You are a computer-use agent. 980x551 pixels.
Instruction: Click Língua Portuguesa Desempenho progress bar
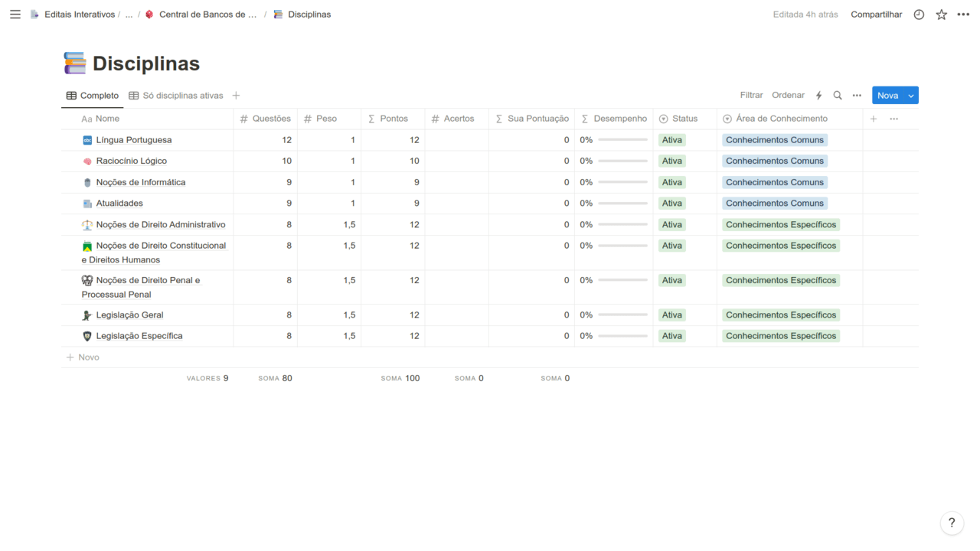click(622, 140)
